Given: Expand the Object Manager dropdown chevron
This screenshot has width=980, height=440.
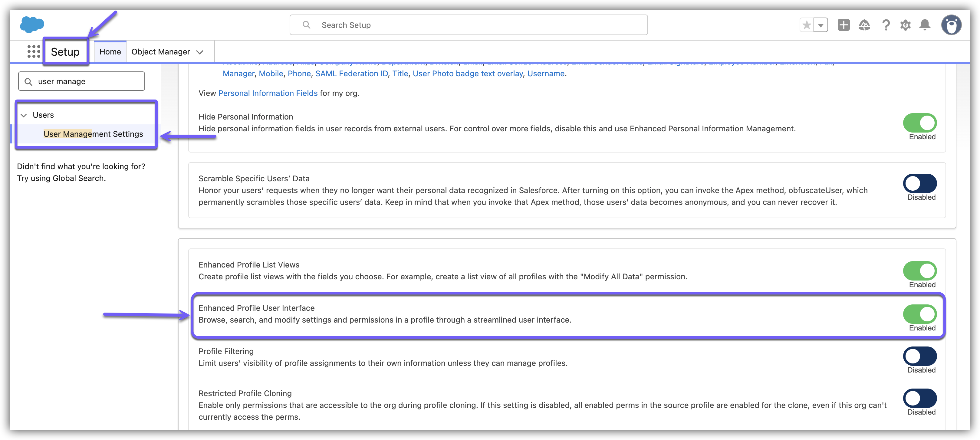Looking at the screenshot, I should click(200, 52).
